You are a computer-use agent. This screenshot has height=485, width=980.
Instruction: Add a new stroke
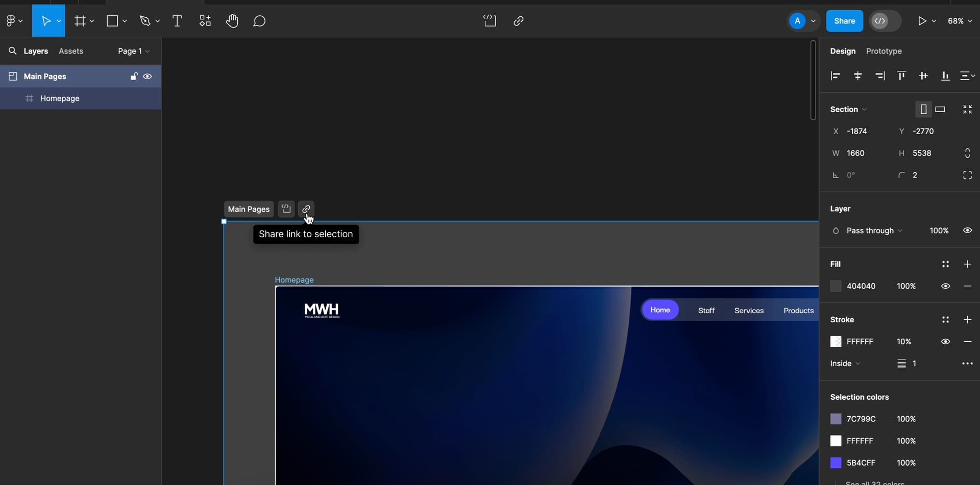(967, 320)
